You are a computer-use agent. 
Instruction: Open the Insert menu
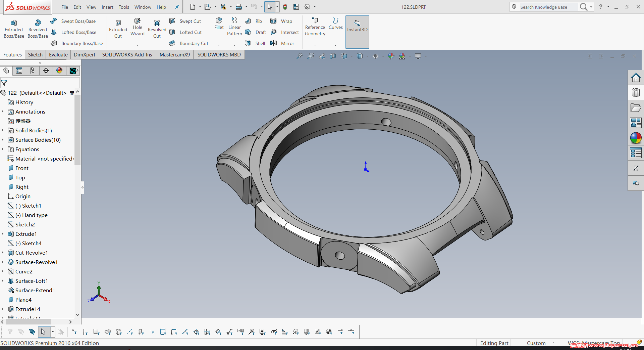point(107,7)
